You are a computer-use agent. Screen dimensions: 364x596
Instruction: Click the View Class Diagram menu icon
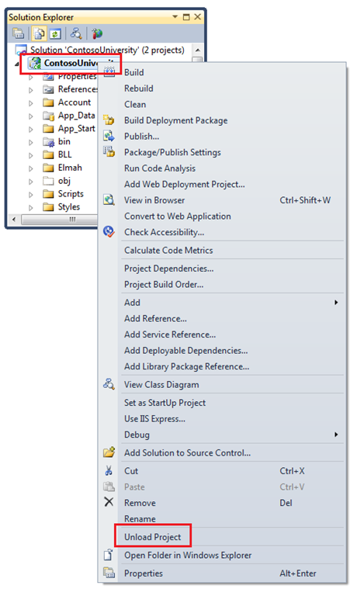pos(109,385)
